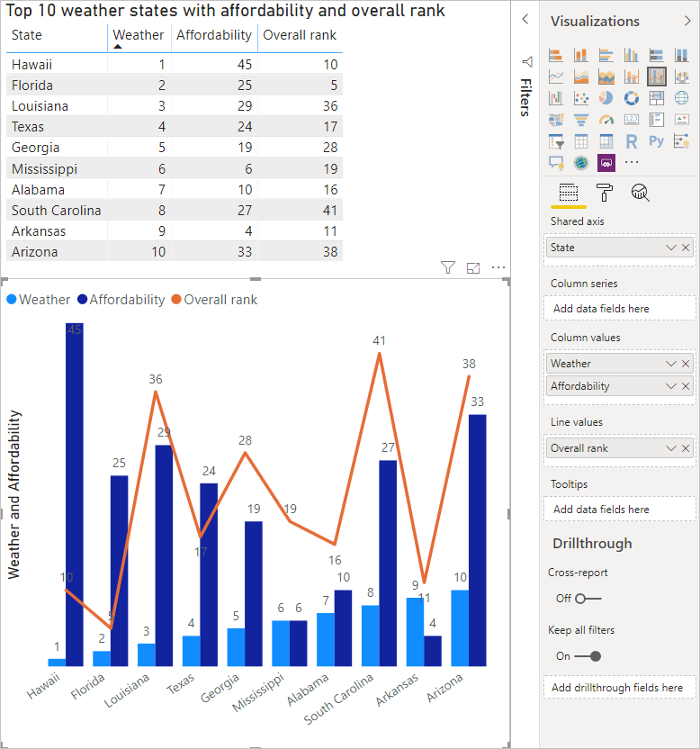Choose the Python visual
This screenshot has height=749, width=700.
pyautogui.click(x=657, y=141)
